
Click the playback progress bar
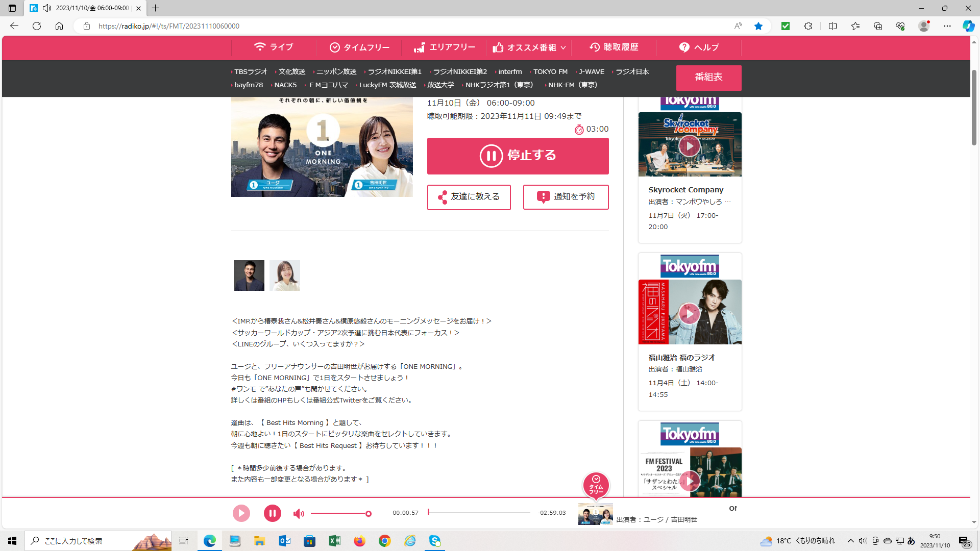click(479, 512)
